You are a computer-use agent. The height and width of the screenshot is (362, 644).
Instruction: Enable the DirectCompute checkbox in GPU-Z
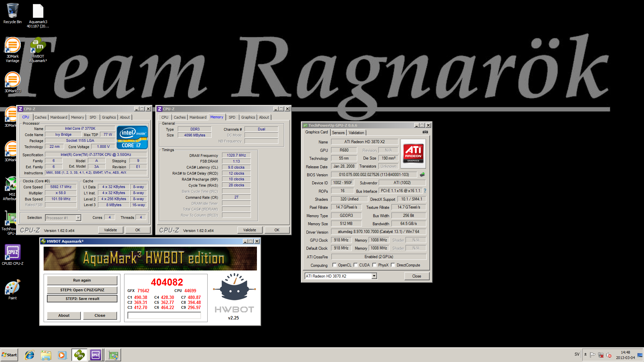tap(393, 265)
